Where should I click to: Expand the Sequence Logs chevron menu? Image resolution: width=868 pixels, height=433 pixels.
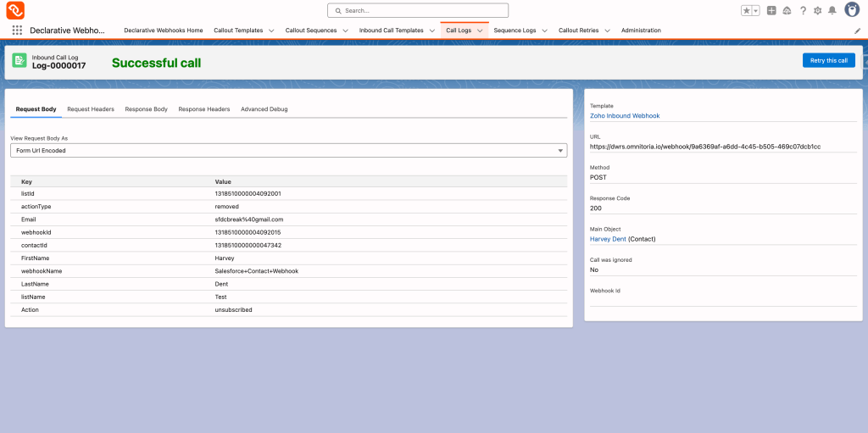545,31
